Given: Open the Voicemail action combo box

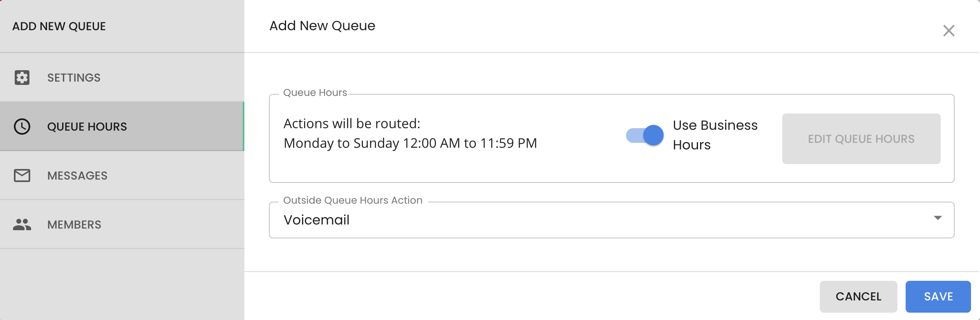Looking at the screenshot, I should 612,220.
